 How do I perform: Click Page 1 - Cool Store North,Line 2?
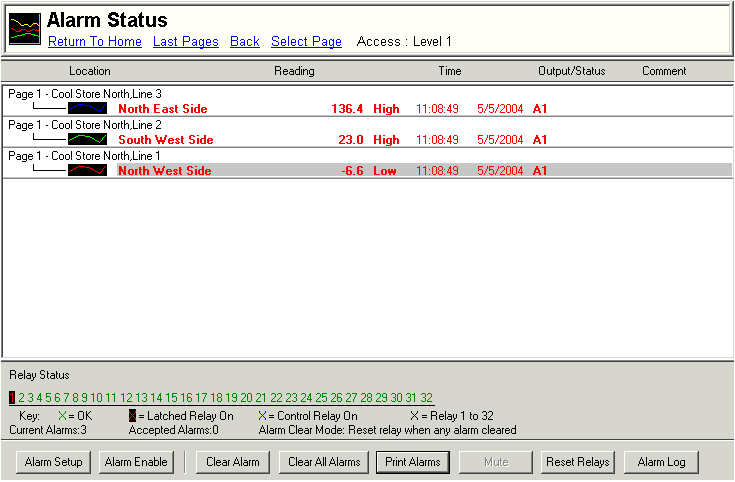tap(85, 125)
